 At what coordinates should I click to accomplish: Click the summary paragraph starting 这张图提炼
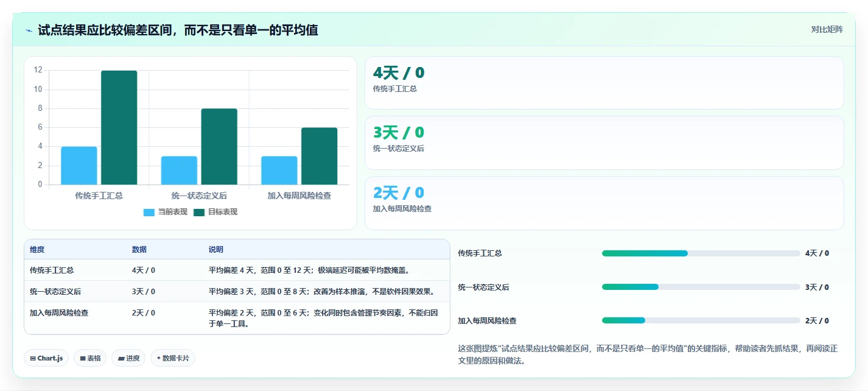[648, 354]
